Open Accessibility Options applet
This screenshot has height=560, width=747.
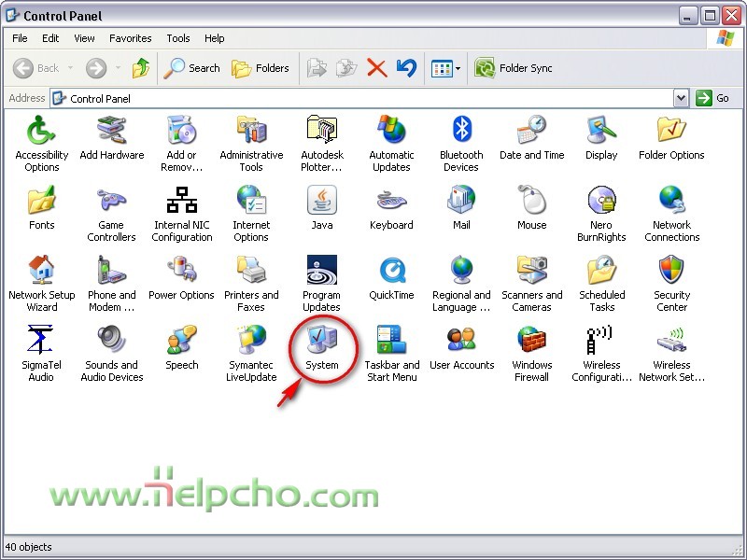pos(41,144)
